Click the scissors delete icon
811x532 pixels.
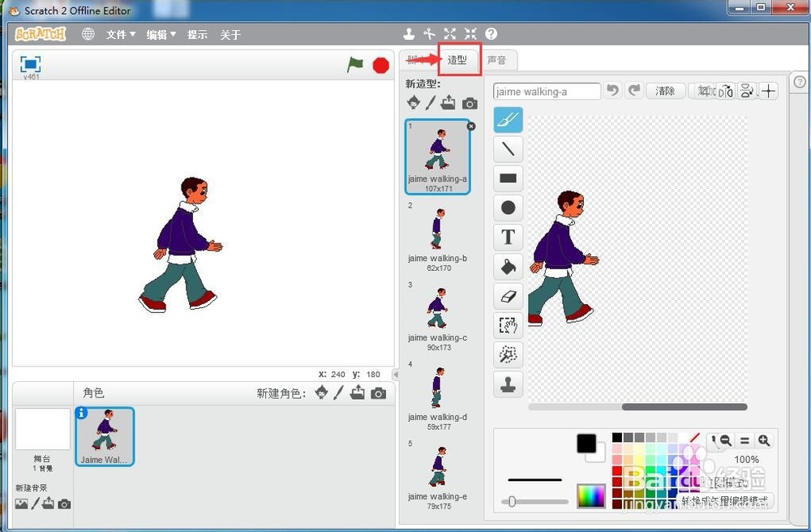coord(429,34)
